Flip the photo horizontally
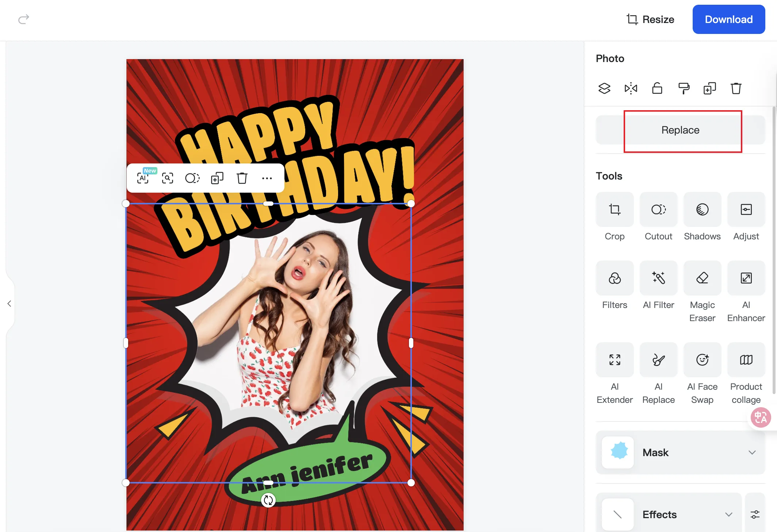Image resolution: width=777 pixels, height=532 pixels. click(631, 88)
